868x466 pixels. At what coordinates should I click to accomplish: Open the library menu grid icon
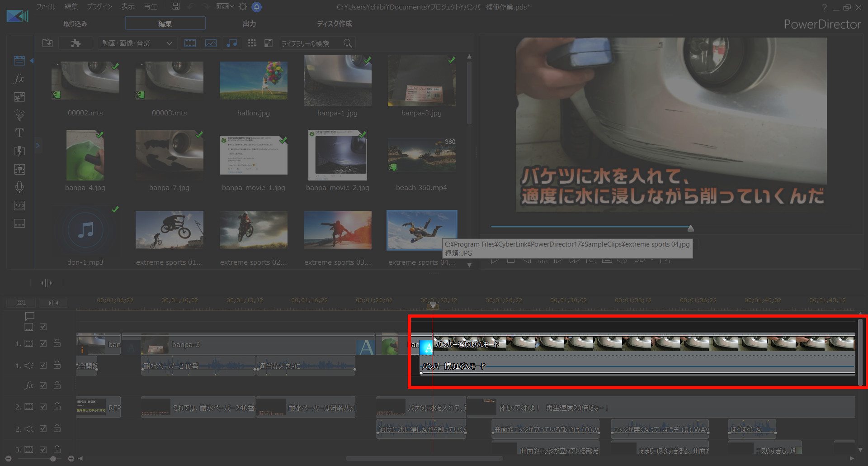(x=252, y=43)
